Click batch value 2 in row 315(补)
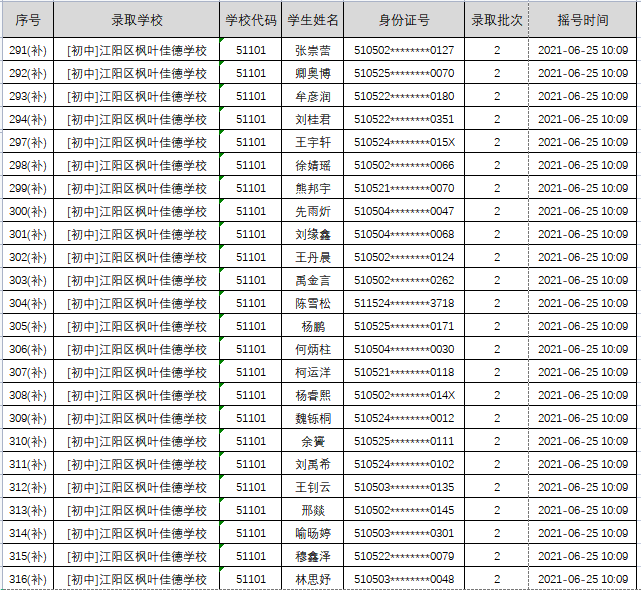This screenshot has height=590, width=641. click(x=497, y=556)
